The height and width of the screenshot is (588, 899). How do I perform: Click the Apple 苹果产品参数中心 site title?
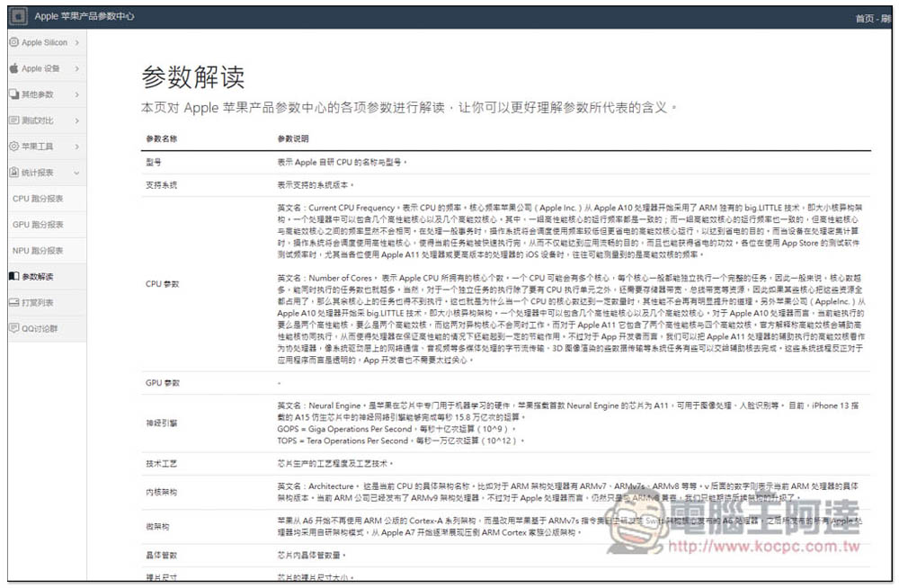(x=84, y=16)
